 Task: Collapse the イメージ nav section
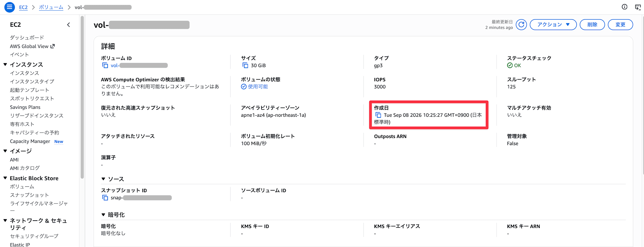click(x=5, y=151)
